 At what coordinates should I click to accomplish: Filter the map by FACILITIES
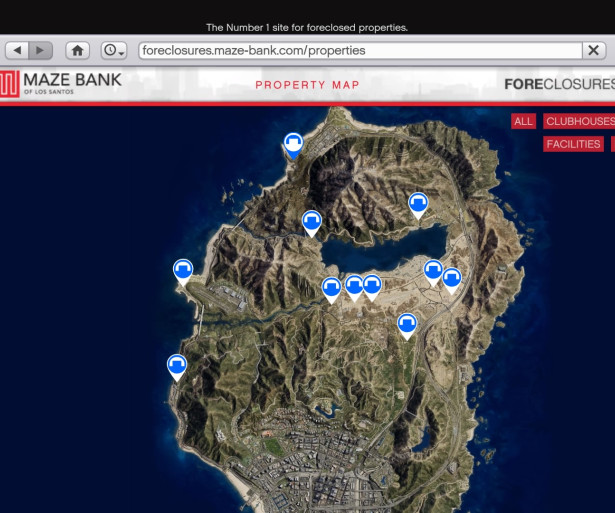pos(573,144)
